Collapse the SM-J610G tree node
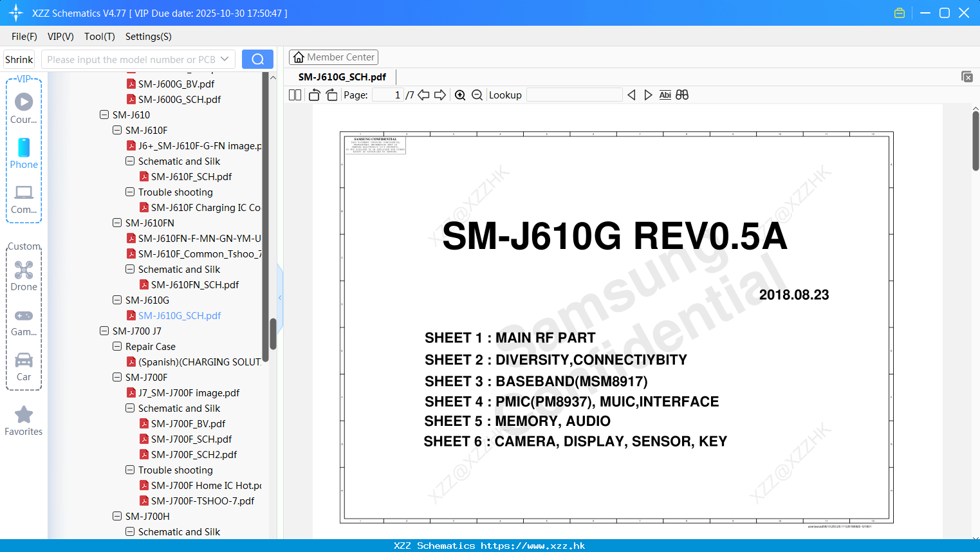Image resolution: width=980 pixels, height=552 pixels. pyautogui.click(x=117, y=300)
